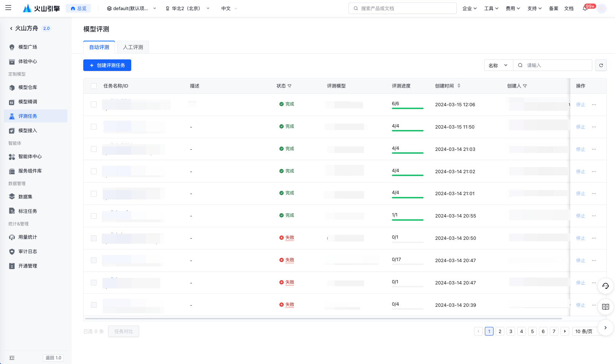The width and height of the screenshot is (615, 364).
Task: Open the user avatar menu
Action: tap(602, 8)
